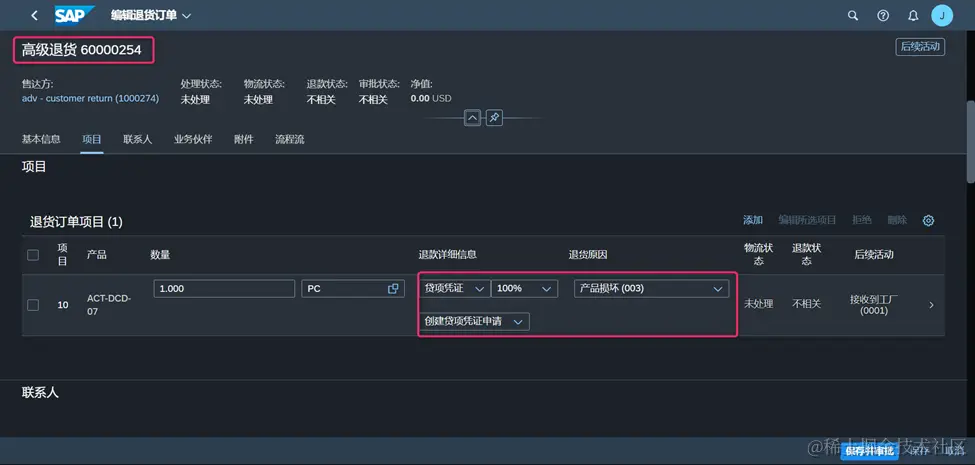Viewport: 975px width, 465px height.
Task: Switch to the 附件 tab
Action: click(x=244, y=139)
